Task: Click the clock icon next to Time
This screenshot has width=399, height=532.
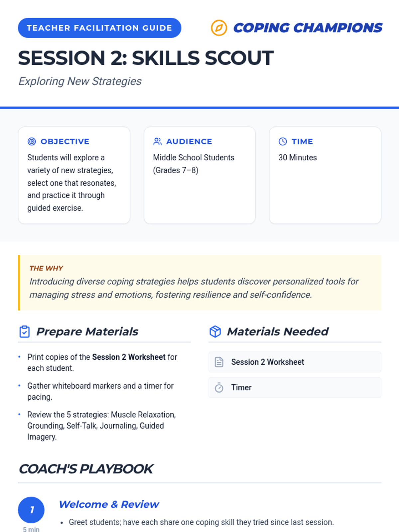Action: (x=283, y=142)
